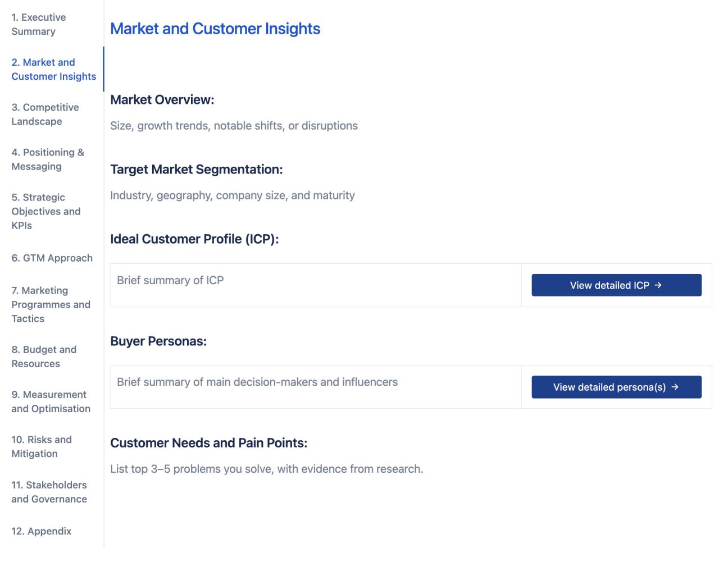The width and height of the screenshot is (728, 562).
Task: Select Marketing Programmes and Tactics
Action: [x=51, y=304]
